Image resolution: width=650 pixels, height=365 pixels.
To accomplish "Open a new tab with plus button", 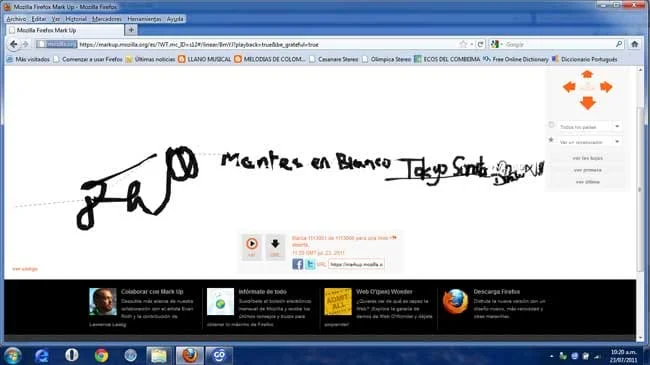I will (131, 30).
